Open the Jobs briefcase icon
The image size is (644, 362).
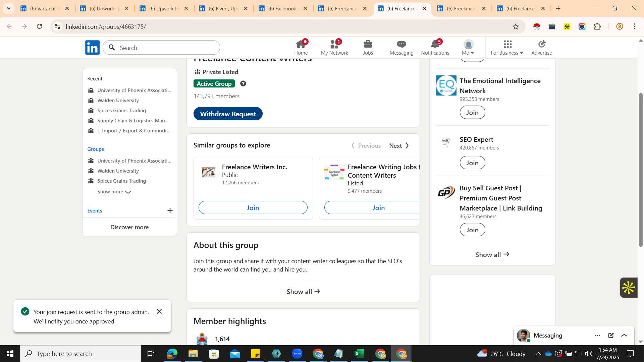[x=368, y=47]
